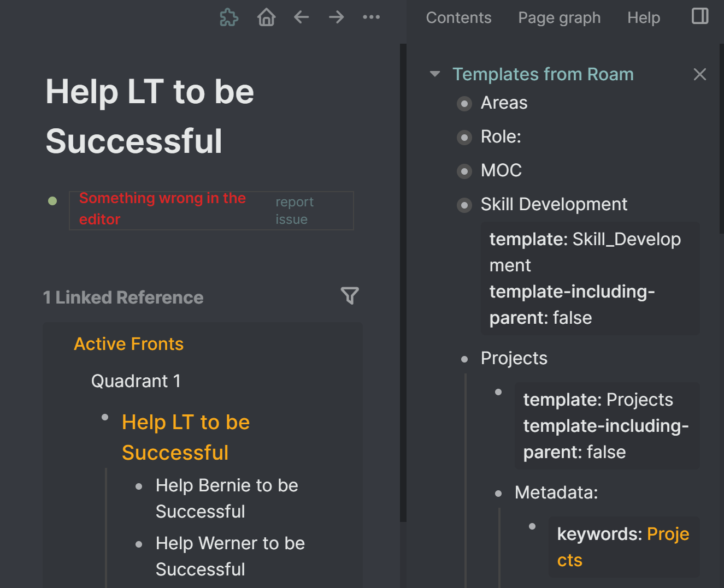The width and height of the screenshot is (724, 588).
Task: Go to home page icon
Action: click(266, 17)
